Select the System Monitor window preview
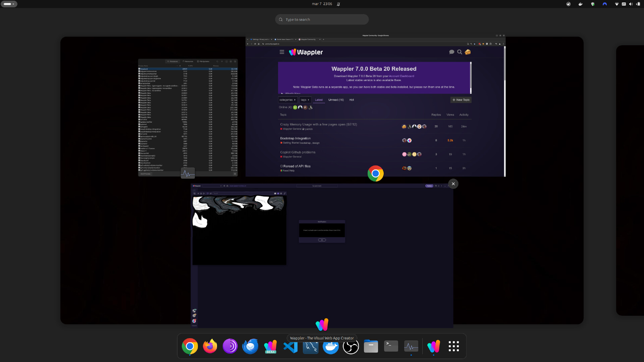 pos(188,118)
